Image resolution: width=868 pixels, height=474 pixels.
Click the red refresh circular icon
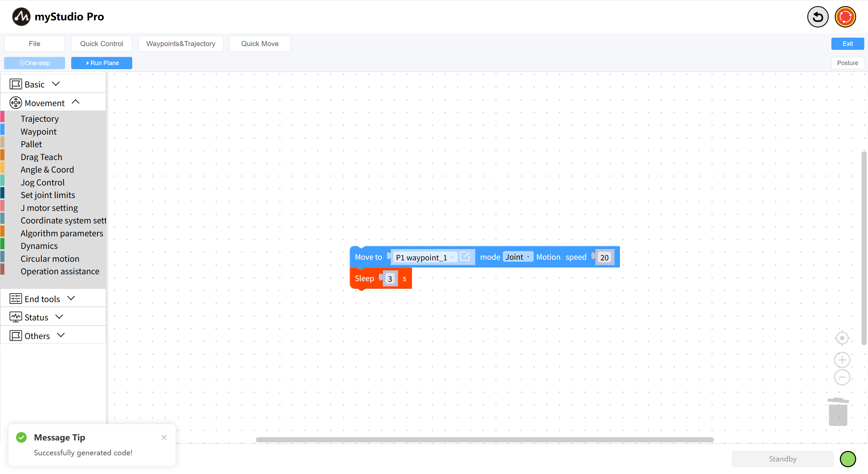(845, 17)
